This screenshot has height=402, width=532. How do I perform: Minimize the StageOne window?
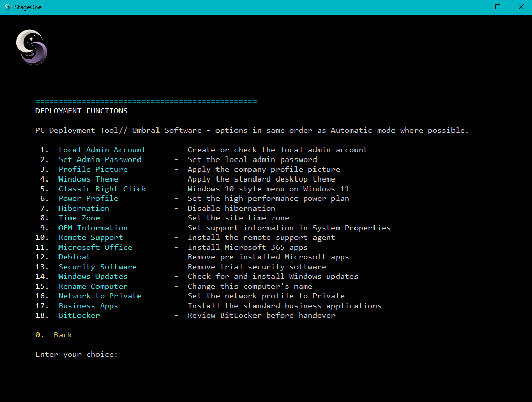click(475, 7)
